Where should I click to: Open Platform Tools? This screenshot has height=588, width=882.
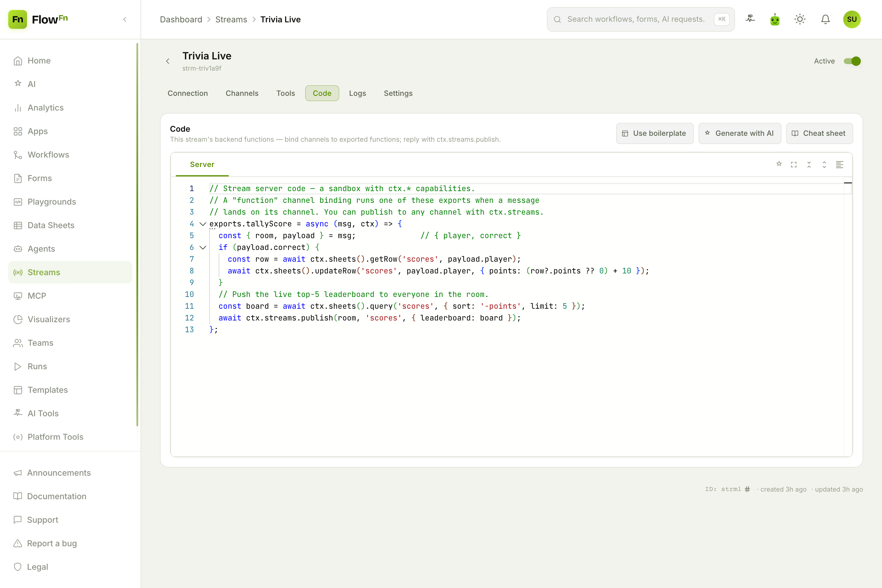point(70,437)
